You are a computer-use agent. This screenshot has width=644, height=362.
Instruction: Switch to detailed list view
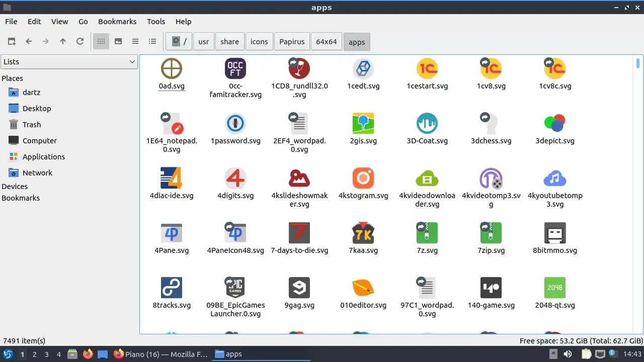point(152,42)
